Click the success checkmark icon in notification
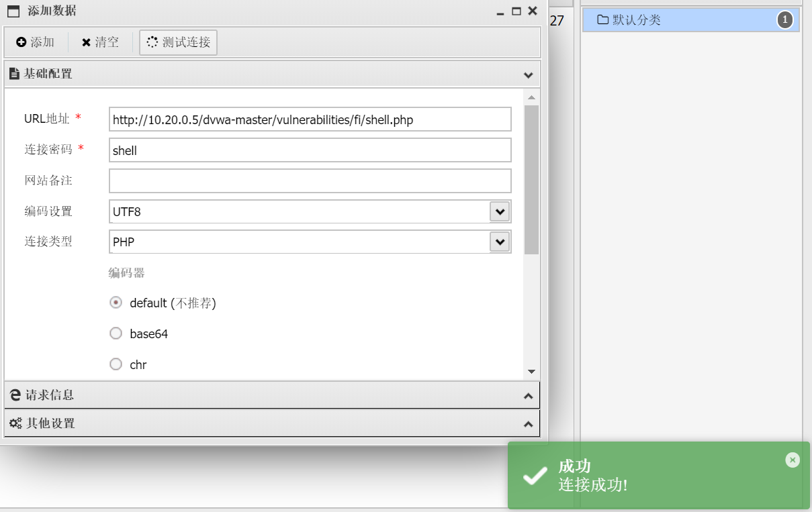Image resolution: width=812 pixels, height=512 pixels. (x=535, y=476)
